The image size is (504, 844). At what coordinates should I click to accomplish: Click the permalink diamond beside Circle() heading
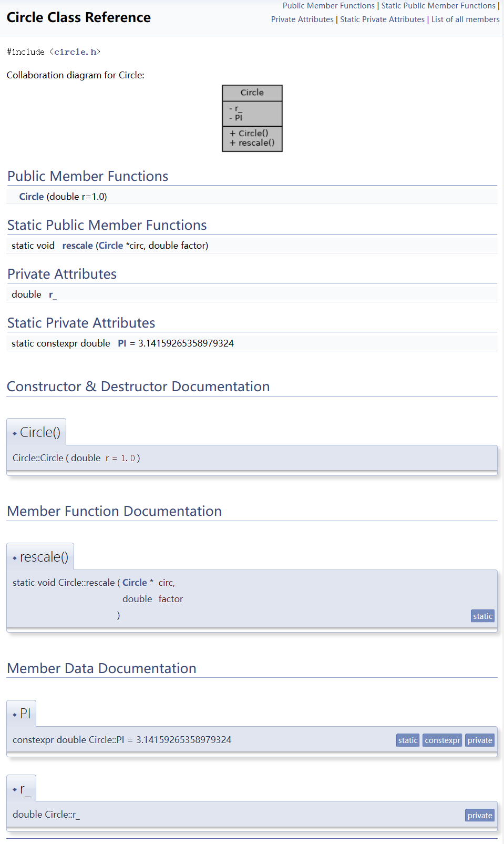click(x=15, y=434)
